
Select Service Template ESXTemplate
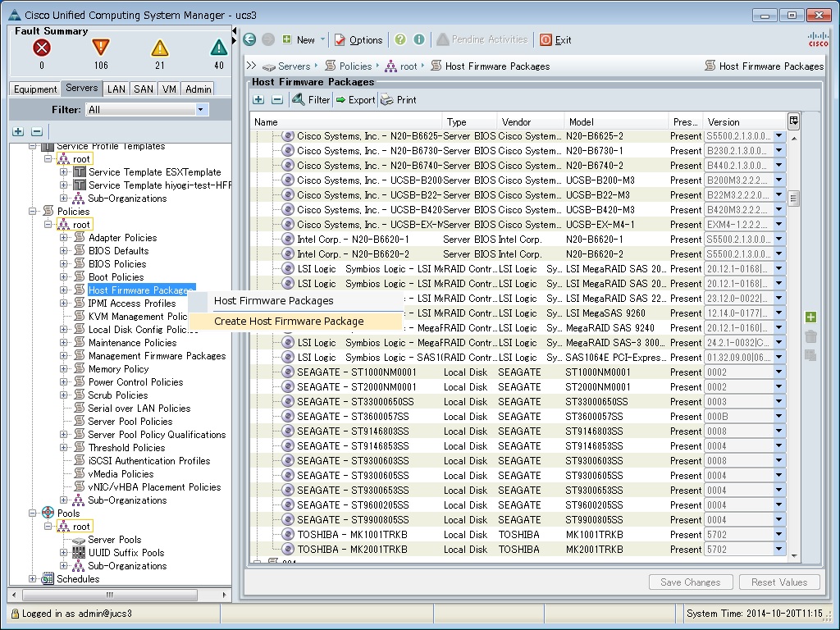coord(154,172)
